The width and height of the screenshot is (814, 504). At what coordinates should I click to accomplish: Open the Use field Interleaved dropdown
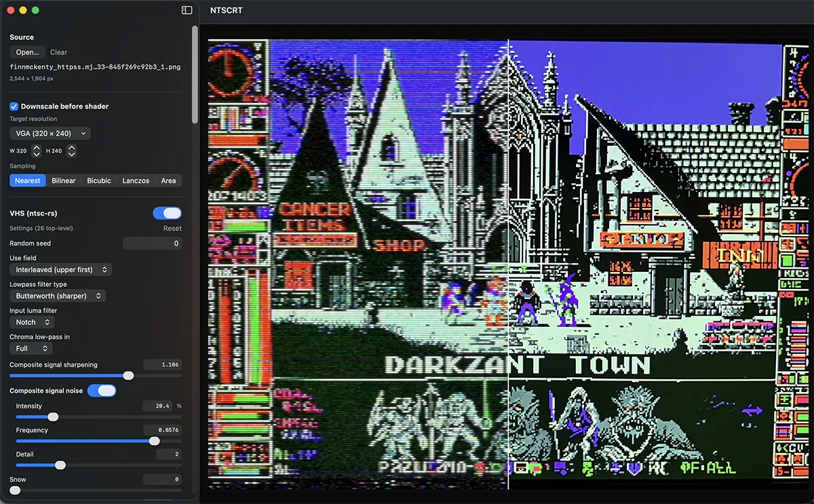point(60,270)
